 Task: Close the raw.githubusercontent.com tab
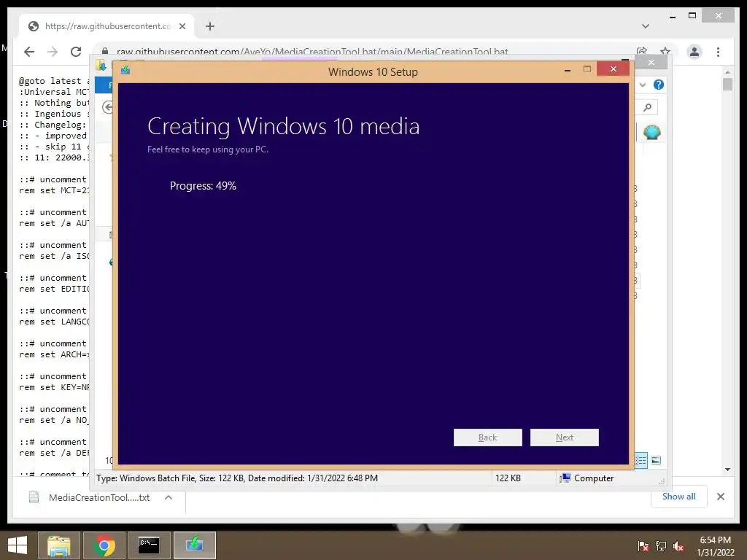[182, 26]
